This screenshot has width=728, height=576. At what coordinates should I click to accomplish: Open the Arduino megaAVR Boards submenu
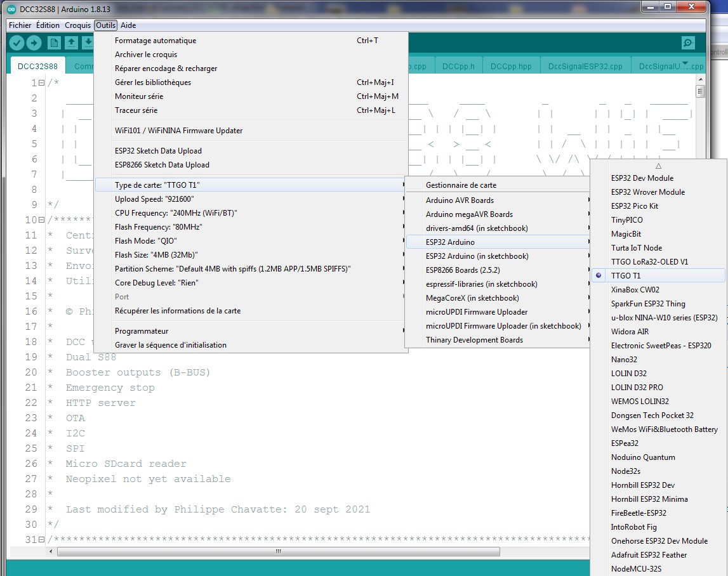(498, 214)
